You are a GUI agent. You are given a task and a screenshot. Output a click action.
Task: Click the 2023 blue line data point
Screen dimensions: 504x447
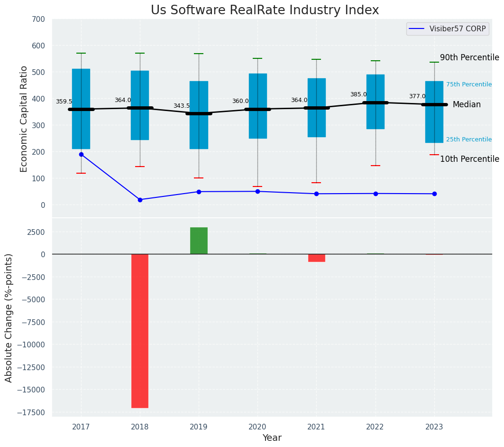pos(434,194)
